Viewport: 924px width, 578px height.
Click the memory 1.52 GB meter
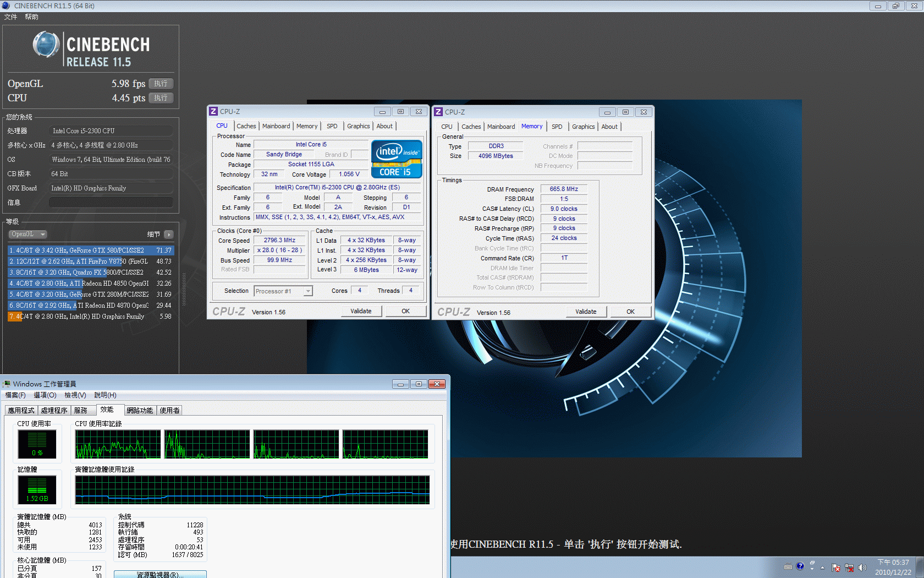click(37, 490)
